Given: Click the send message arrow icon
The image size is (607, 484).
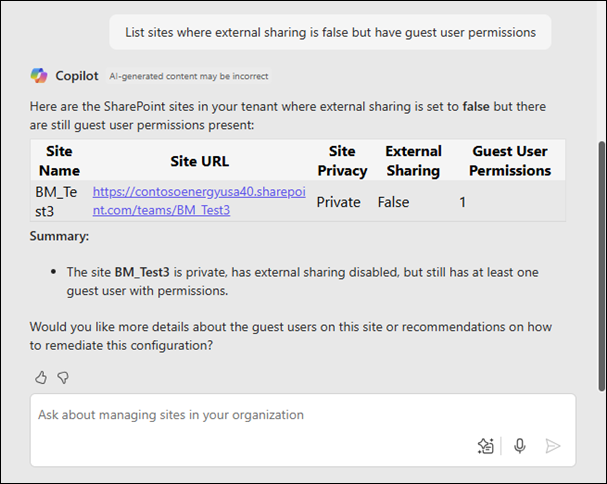Looking at the screenshot, I should (x=552, y=446).
